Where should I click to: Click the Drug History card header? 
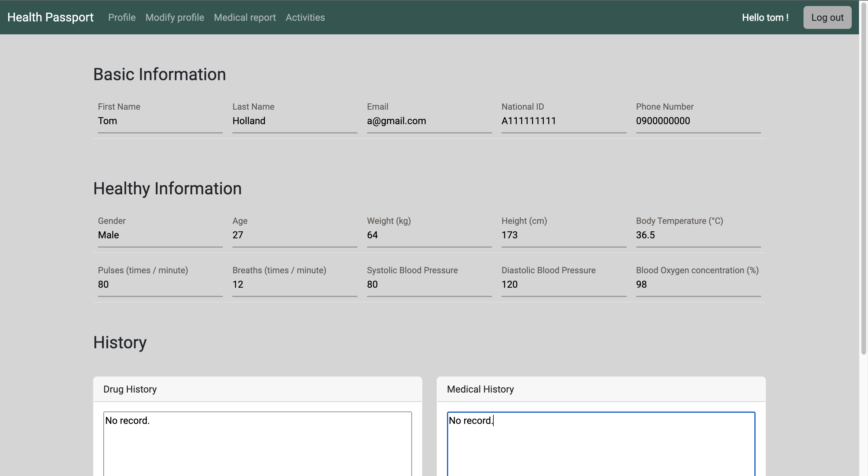tap(257, 389)
